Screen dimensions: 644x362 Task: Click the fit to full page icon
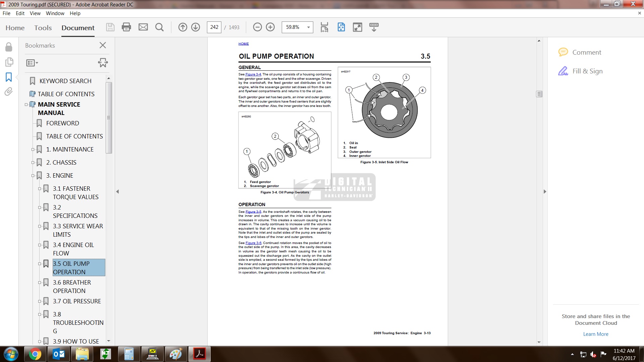[341, 27]
